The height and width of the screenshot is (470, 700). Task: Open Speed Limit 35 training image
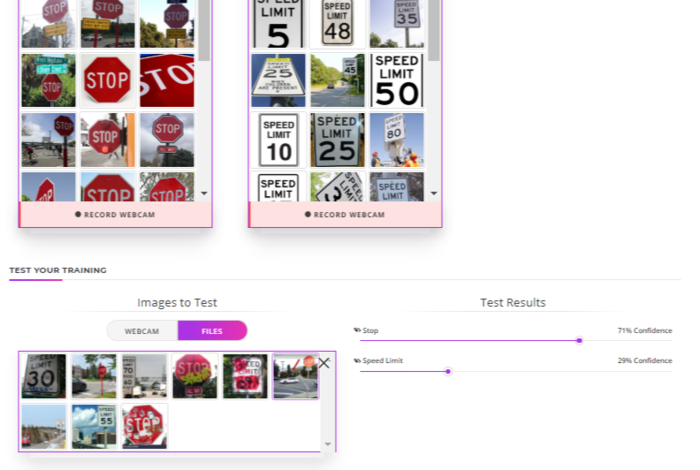click(396, 24)
